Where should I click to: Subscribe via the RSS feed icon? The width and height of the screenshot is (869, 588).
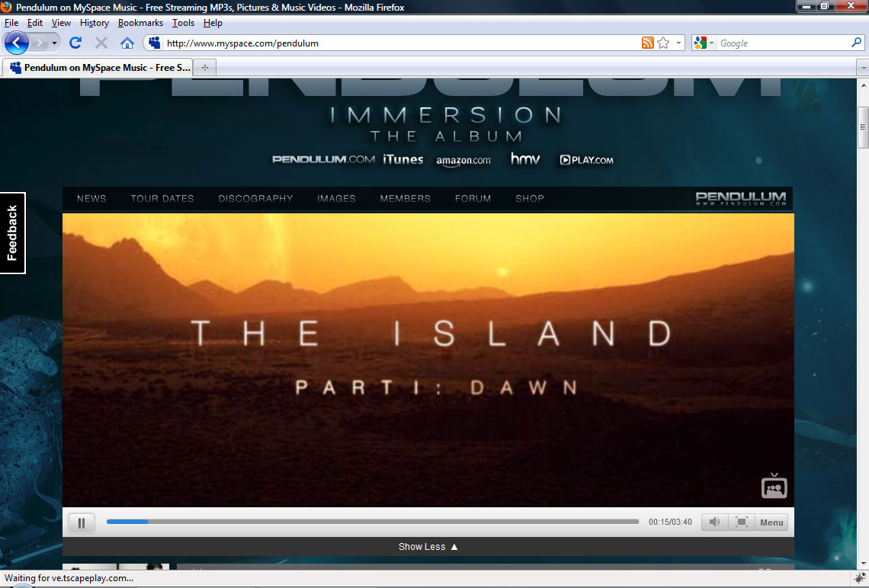coord(647,43)
